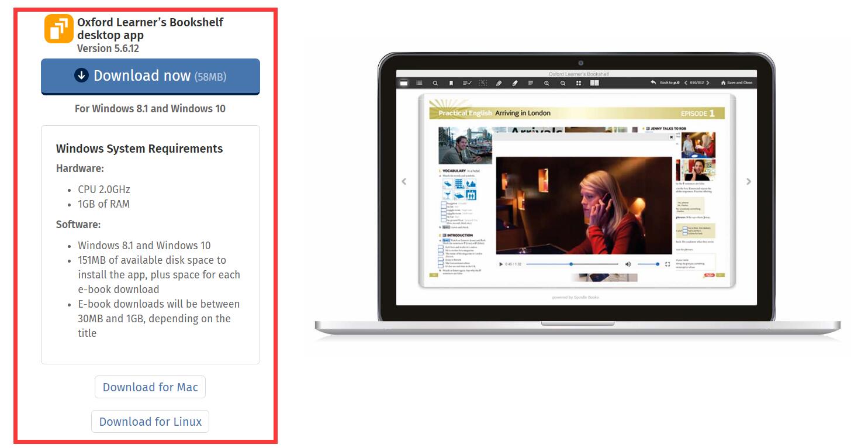The height and width of the screenshot is (448, 868).
Task: Click the Windows System Requirements heading
Action: tap(139, 149)
